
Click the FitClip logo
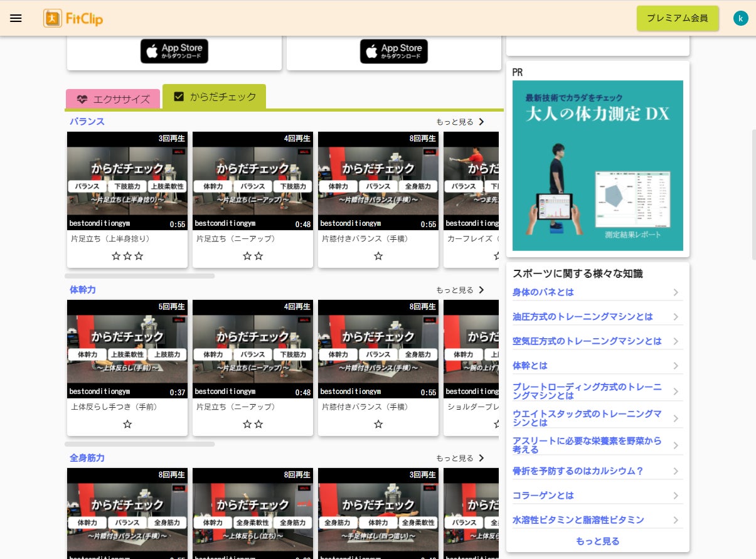pyautogui.click(x=73, y=18)
